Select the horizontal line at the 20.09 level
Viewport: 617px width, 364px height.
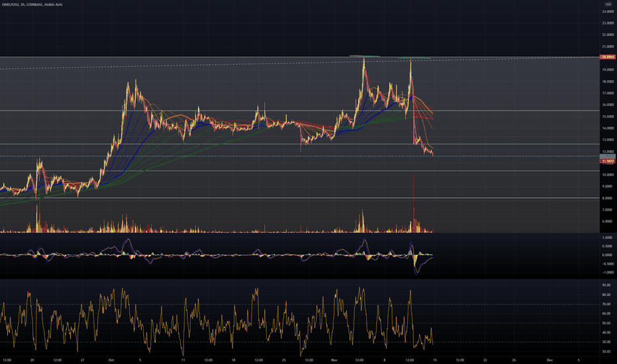(299, 57)
